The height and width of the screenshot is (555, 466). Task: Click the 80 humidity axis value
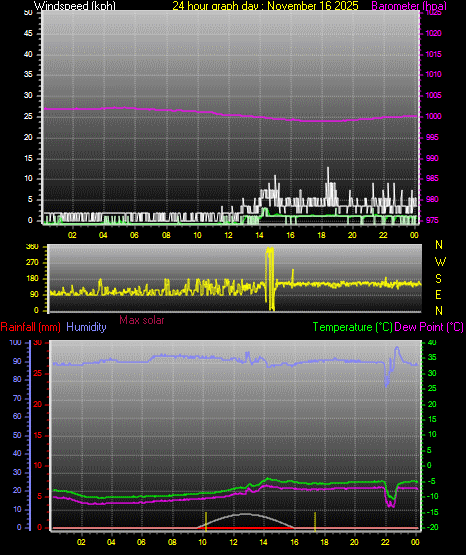pyautogui.click(x=17, y=379)
